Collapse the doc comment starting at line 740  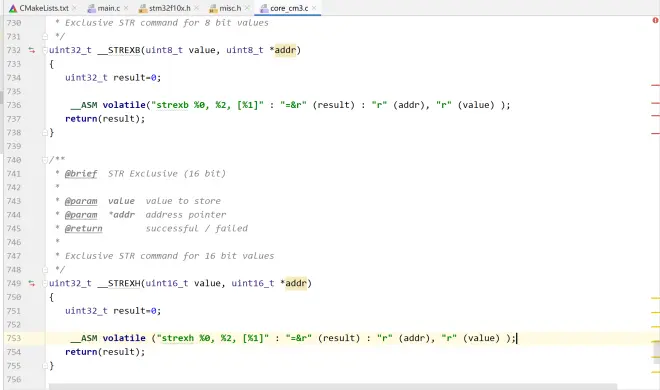click(45, 160)
